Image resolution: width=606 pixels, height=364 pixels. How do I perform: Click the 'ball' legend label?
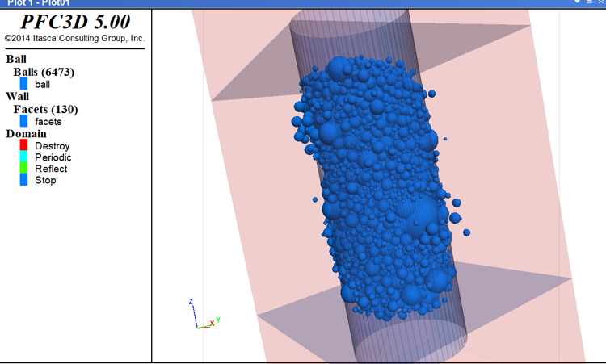pos(42,84)
